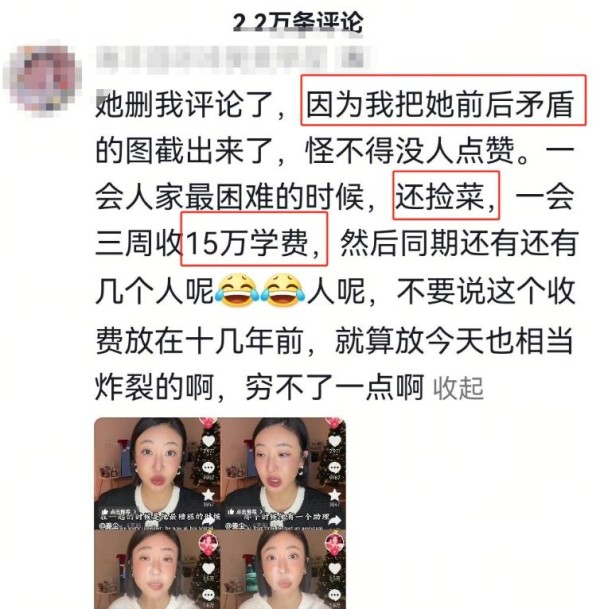Screen dimensions: 600x609
Task: Click the thumbs-up 点击推荐 label in upper-left video
Action: click(120, 512)
